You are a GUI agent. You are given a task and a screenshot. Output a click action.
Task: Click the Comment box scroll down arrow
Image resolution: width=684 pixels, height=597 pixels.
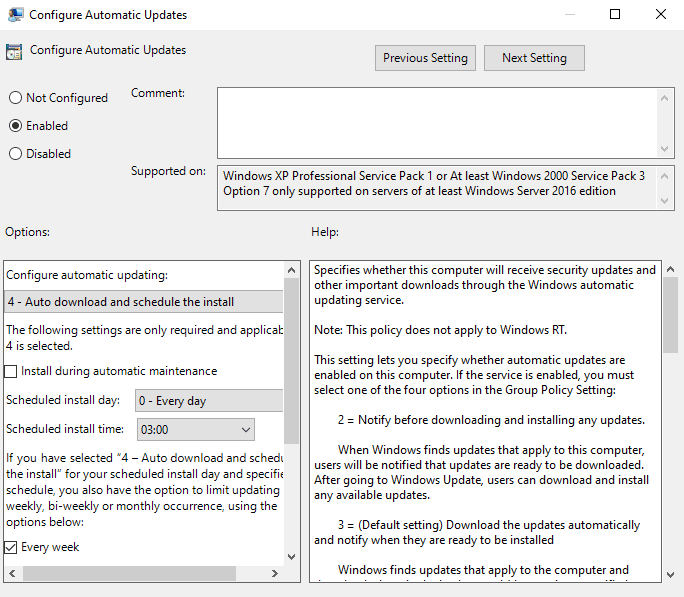664,149
